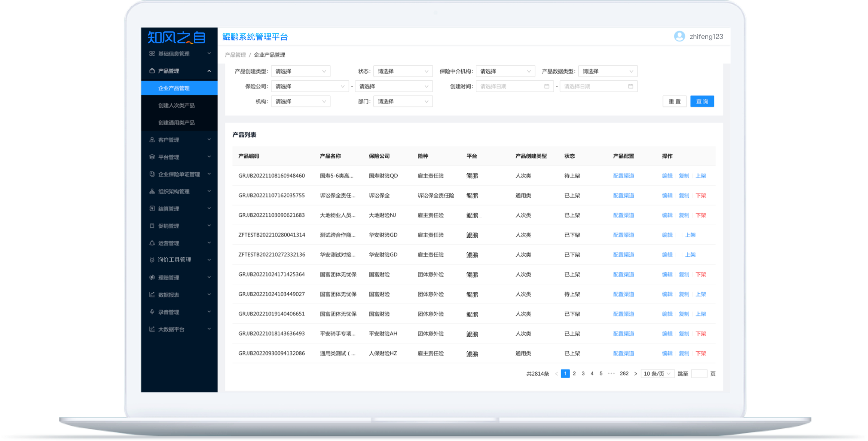Click the 客户管理 person icon in the sidebar
The image size is (868, 441).
[x=152, y=140]
